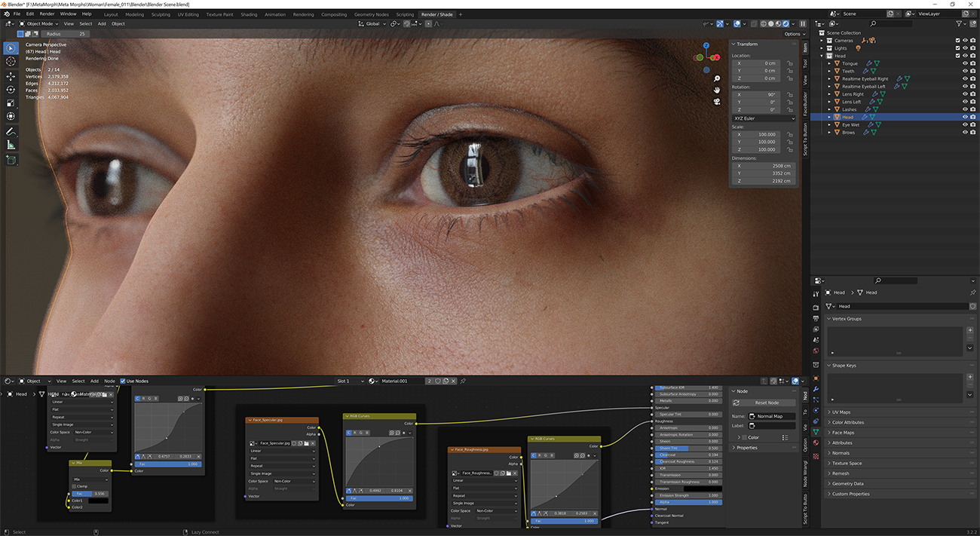Open the Render menu

(47, 14)
